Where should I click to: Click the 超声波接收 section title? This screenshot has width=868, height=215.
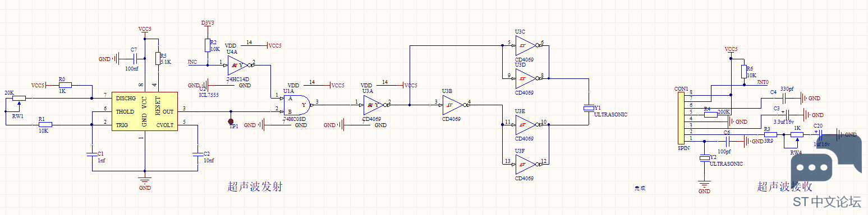pyautogui.click(x=785, y=186)
